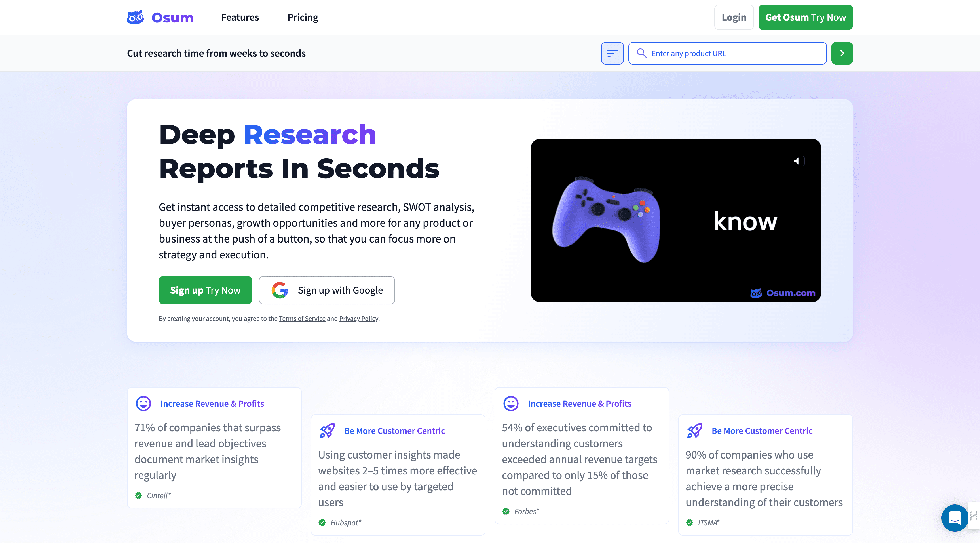Image resolution: width=980 pixels, height=543 pixels.
Task: Click the '71% of companies that surpass' paragraph
Action: click(207, 451)
